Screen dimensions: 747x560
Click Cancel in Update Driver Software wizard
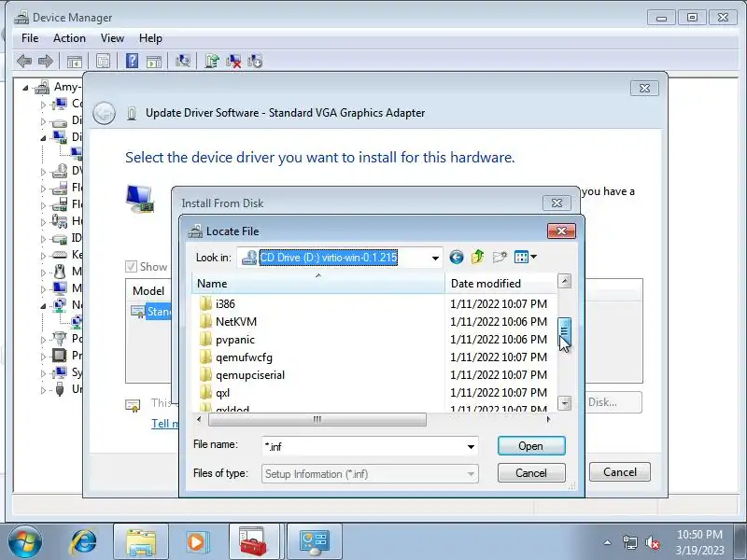point(619,472)
